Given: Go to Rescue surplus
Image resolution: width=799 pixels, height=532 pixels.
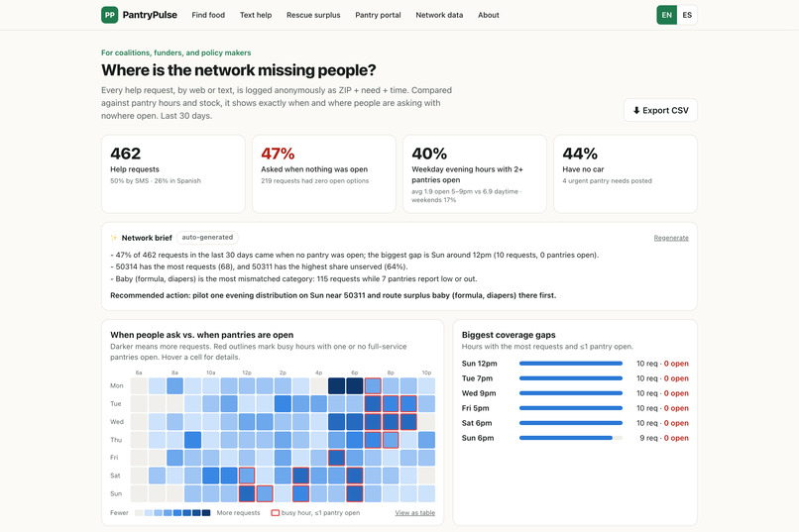Looking at the screenshot, I should click(x=313, y=15).
